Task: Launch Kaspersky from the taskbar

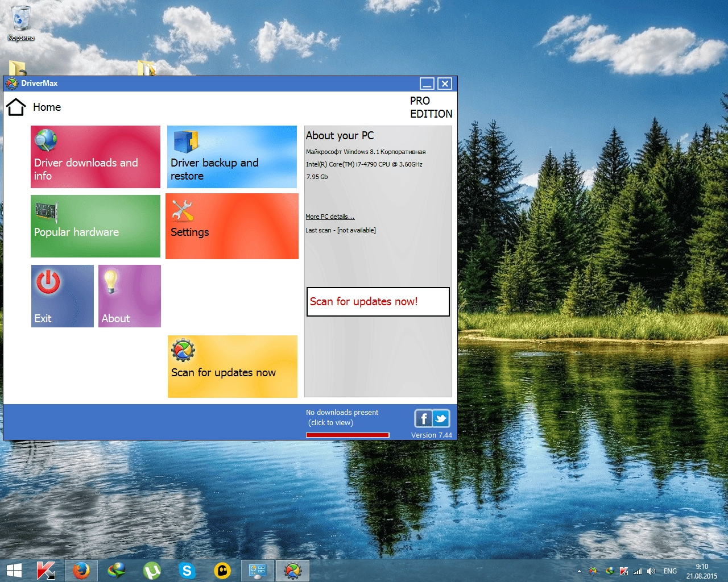Action: [x=45, y=571]
